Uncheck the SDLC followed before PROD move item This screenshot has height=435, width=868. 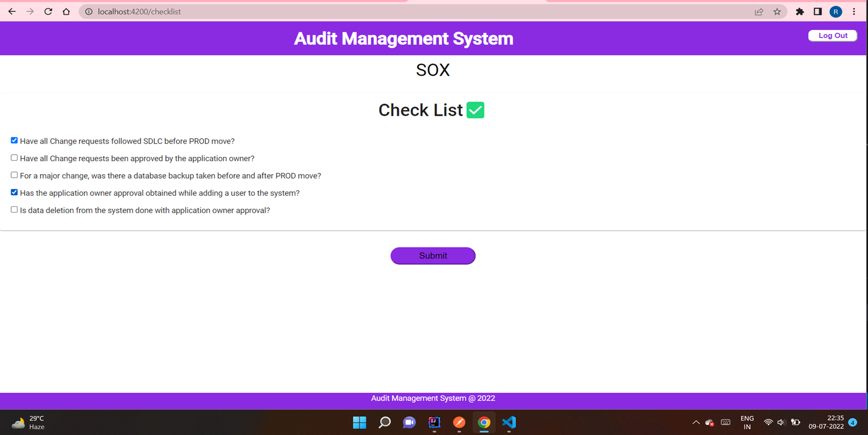(x=14, y=140)
